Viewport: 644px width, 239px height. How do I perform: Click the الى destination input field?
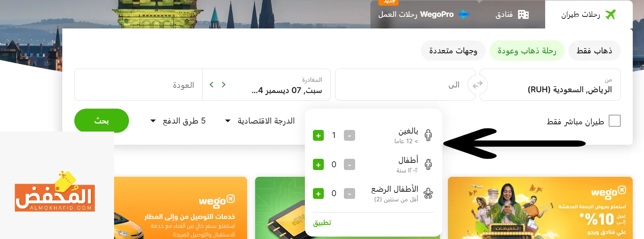[402, 85]
